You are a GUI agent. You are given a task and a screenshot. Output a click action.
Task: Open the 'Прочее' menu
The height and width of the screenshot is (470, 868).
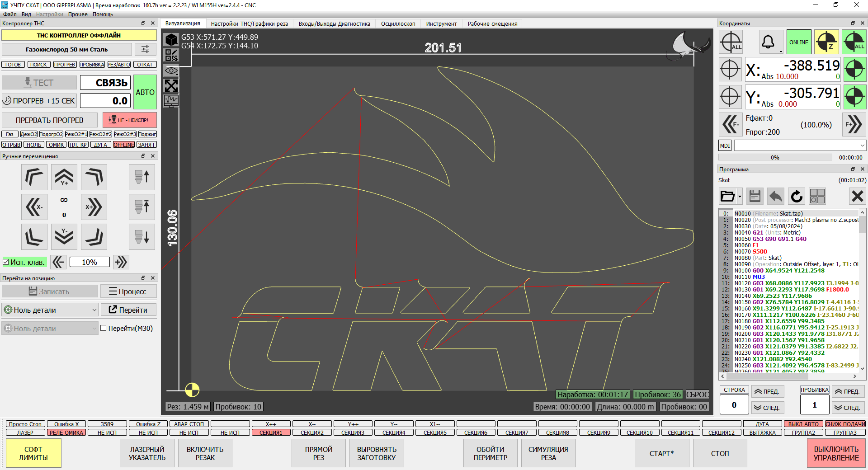[x=78, y=14]
